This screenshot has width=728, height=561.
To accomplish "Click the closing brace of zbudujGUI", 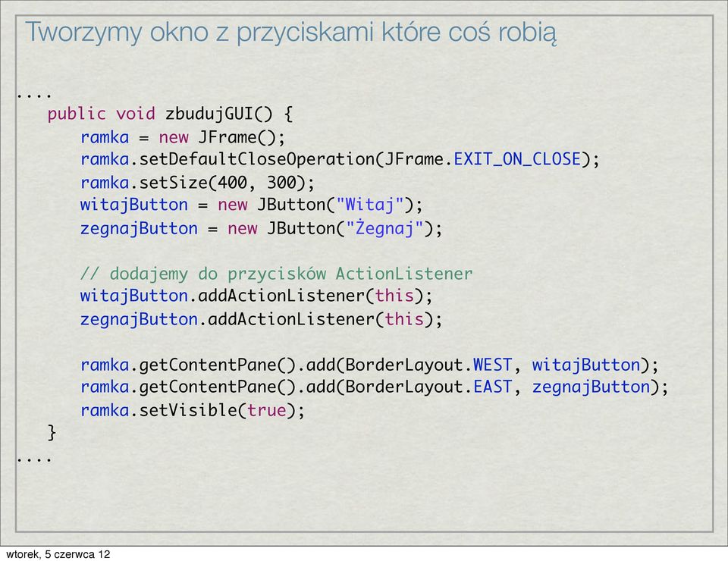I will pos(52,433).
